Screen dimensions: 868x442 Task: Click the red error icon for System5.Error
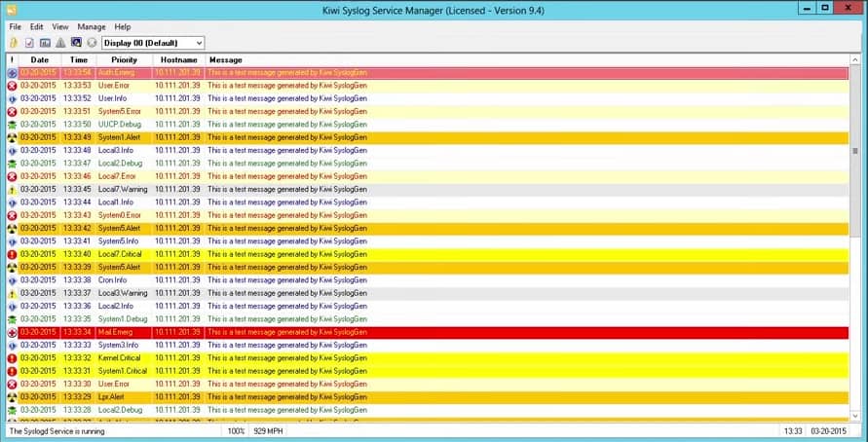(13, 112)
